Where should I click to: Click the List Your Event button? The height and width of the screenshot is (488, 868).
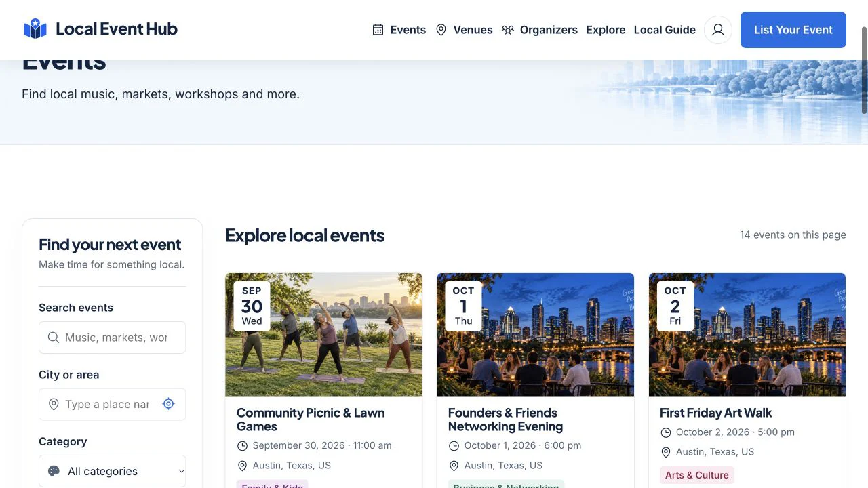point(793,30)
